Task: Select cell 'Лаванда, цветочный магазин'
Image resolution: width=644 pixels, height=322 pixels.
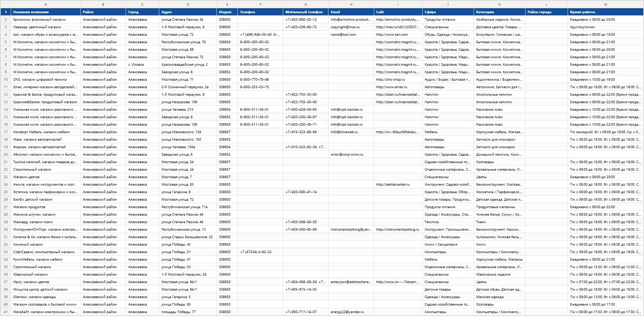Action: coord(46,27)
